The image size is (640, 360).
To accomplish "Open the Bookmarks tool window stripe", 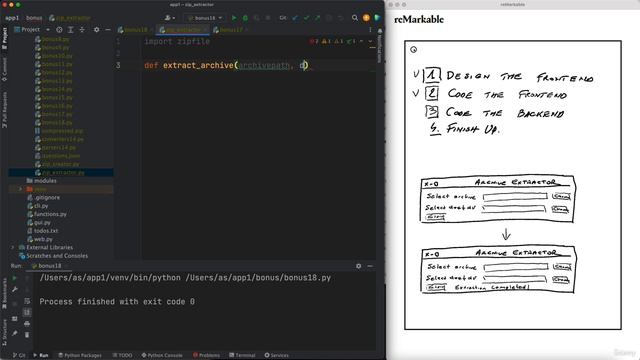I will 4,293.
